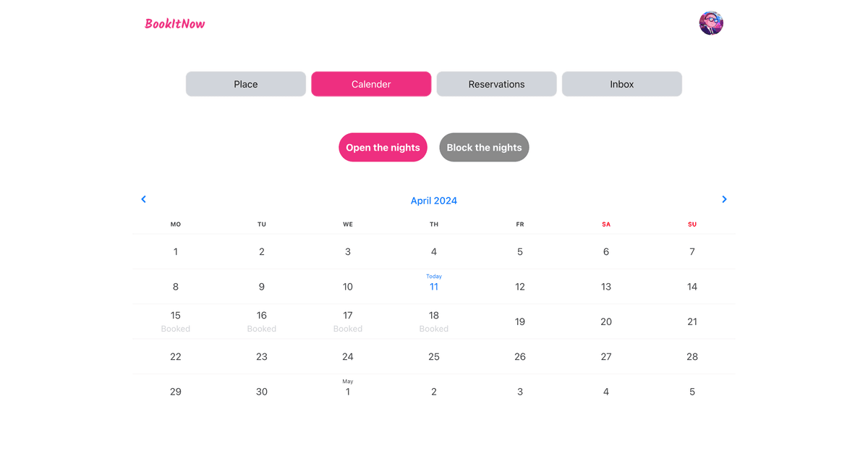Select April 1 in the calendar
The height and width of the screenshot is (475, 868).
coord(176,252)
